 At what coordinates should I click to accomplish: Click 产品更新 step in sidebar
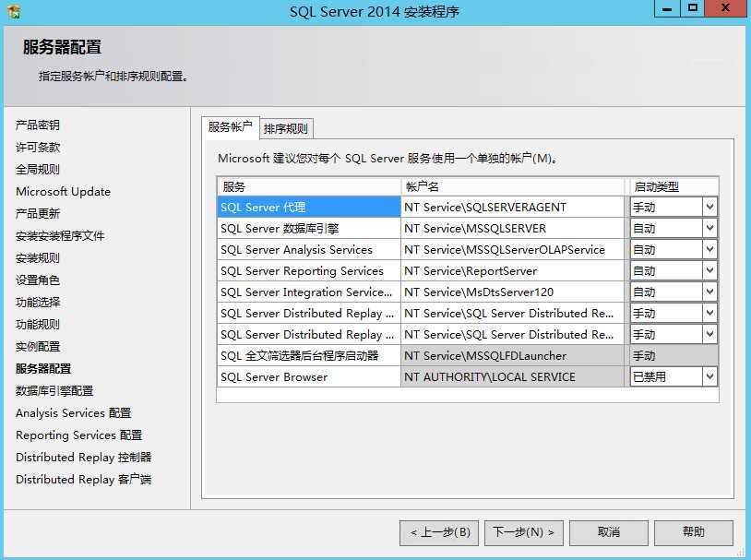pyautogui.click(x=38, y=213)
